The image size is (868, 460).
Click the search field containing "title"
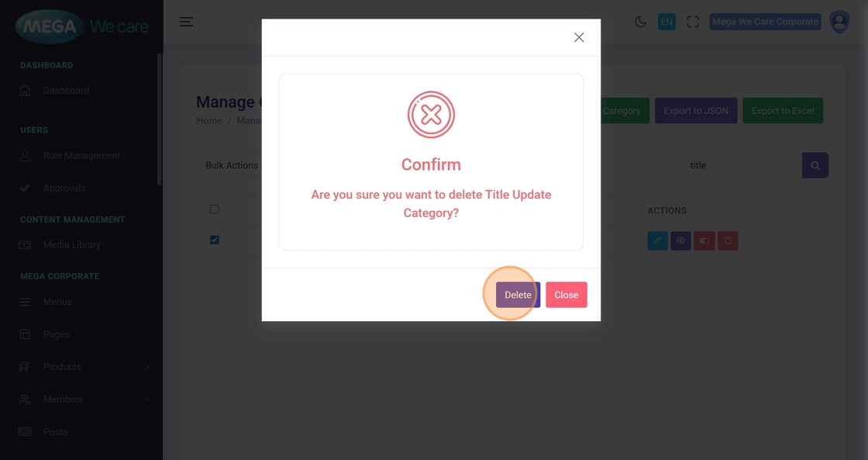coord(741,165)
